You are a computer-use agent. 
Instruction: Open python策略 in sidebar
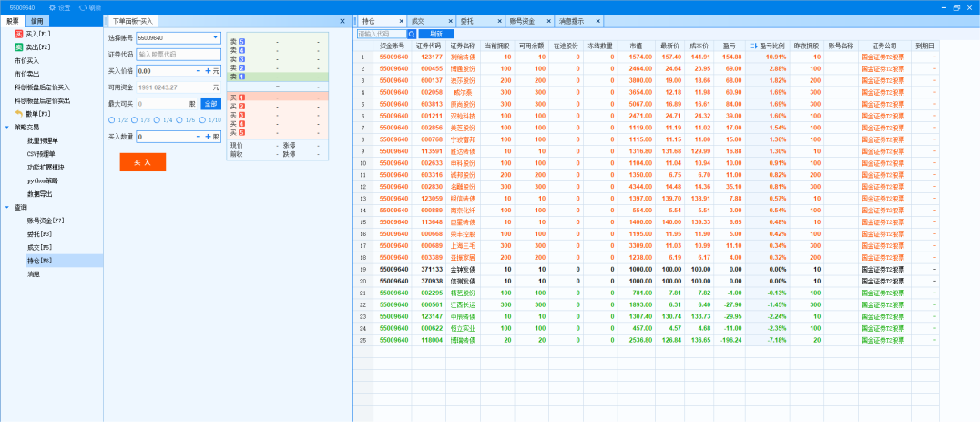click(43, 180)
